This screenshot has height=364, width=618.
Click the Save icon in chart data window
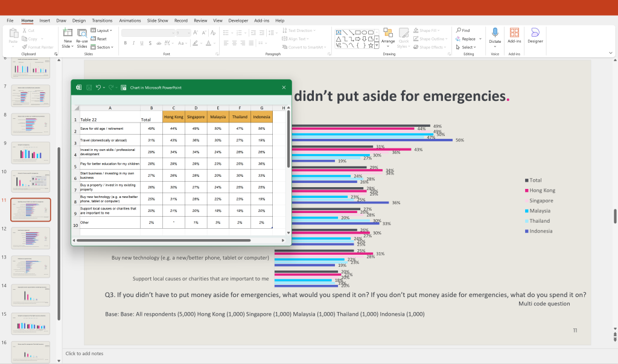[89, 88]
